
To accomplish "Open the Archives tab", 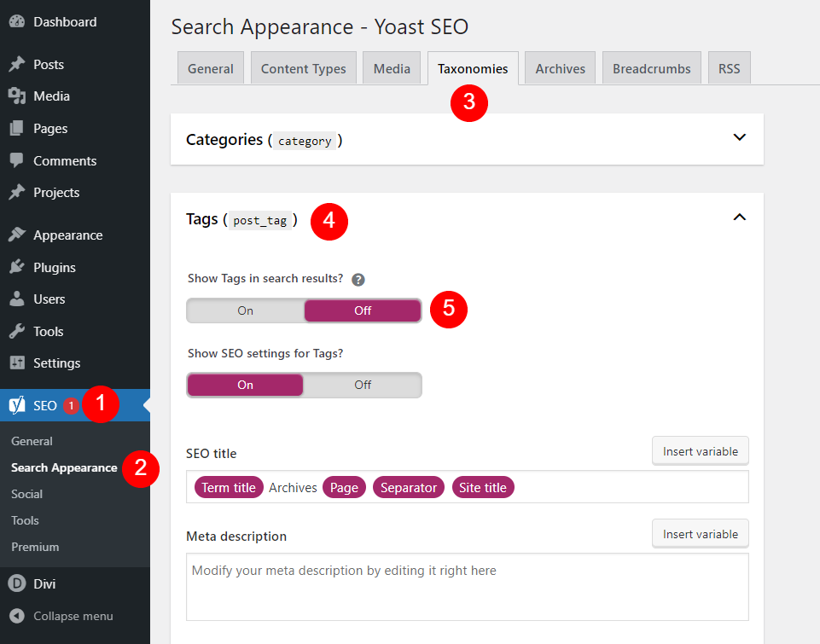I will pos(560,68).
